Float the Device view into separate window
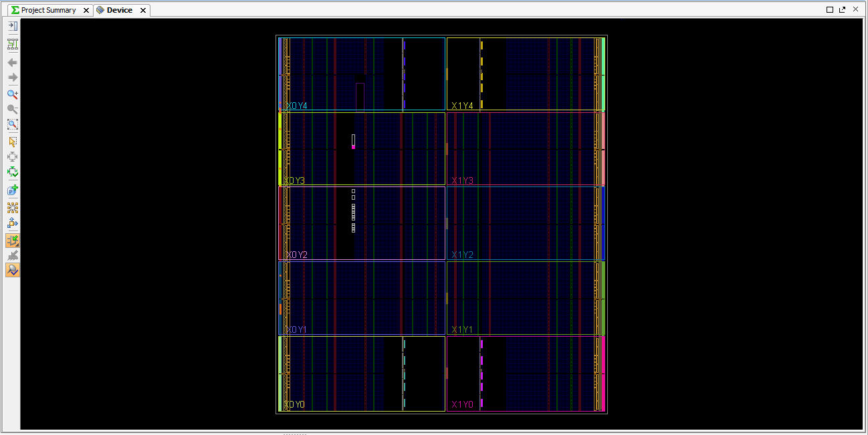Viewport: 868px width, 435px height. [843, 9]
